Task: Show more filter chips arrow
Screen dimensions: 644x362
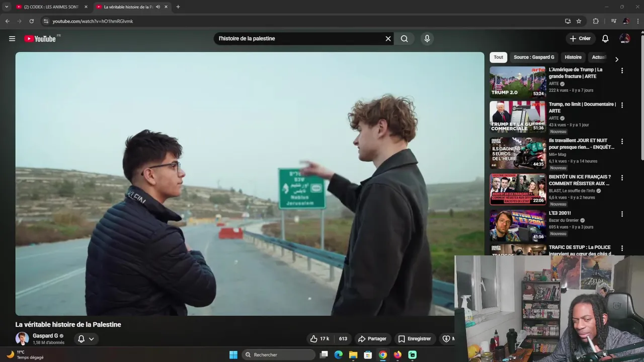Action: pos(617,59)
